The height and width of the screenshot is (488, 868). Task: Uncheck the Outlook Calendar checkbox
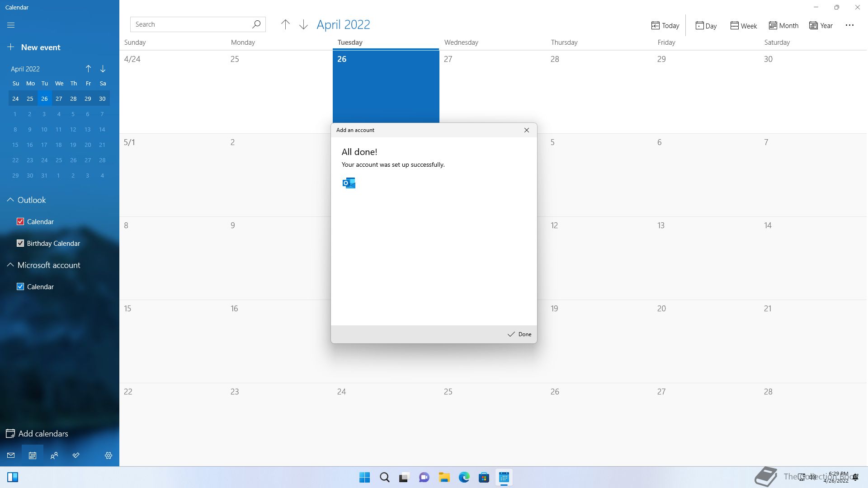[x=20, y=221]
